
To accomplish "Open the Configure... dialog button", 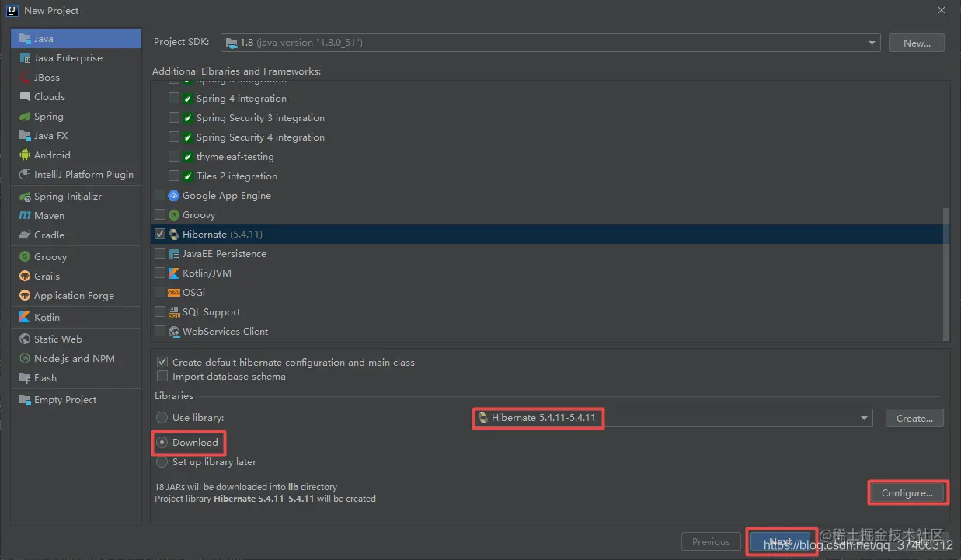I will (907, 492).
